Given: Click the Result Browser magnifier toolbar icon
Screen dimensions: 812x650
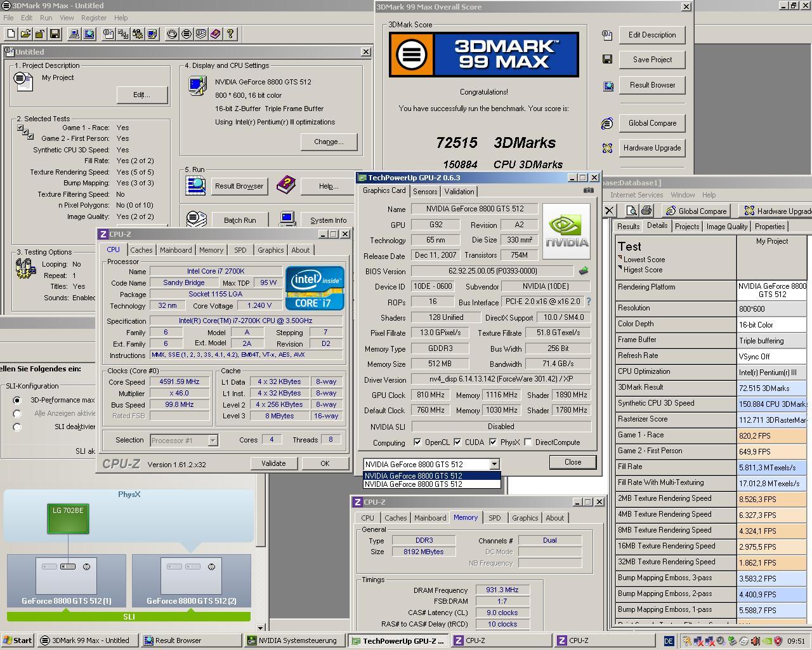Looking at the screenshot, I should coord(89,34).
